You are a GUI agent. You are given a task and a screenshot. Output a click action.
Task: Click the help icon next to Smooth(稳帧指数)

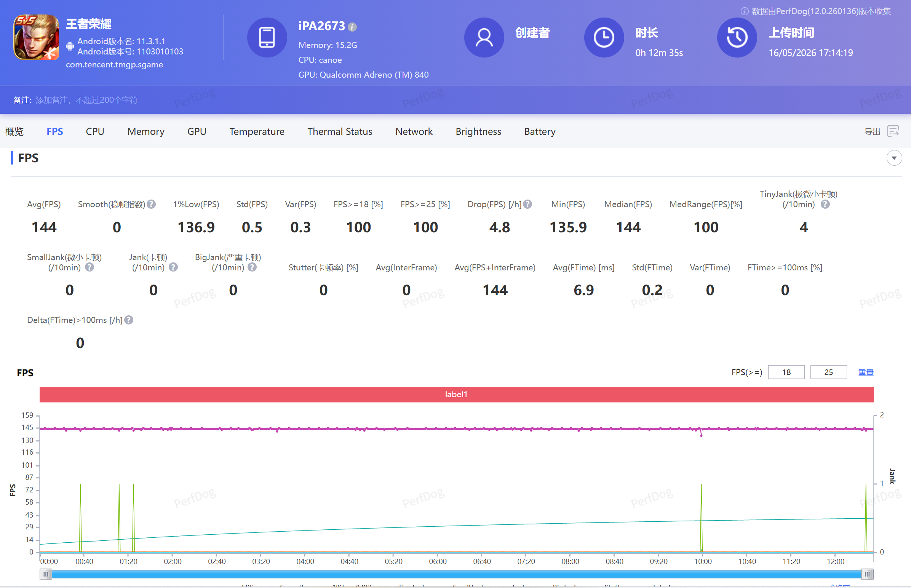click(151, 204)
